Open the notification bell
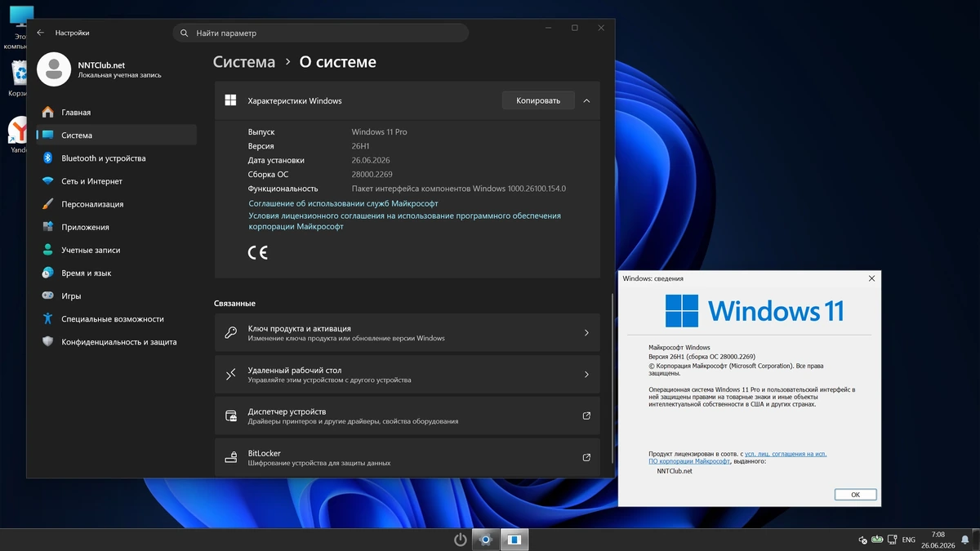Image resolution: width=980 pixels, height=551 pixels. tap(966, 540)
